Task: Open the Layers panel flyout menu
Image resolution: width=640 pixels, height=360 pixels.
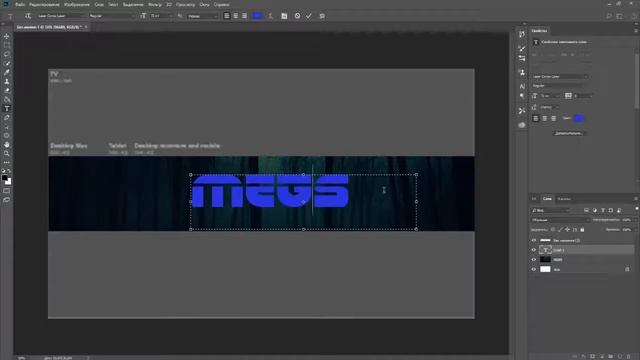Action: (636, 199)
